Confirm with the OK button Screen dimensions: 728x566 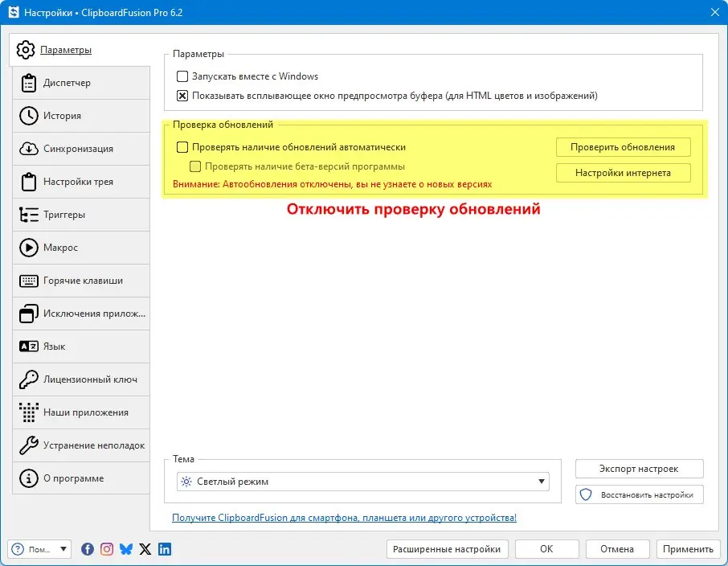point(547,549)
